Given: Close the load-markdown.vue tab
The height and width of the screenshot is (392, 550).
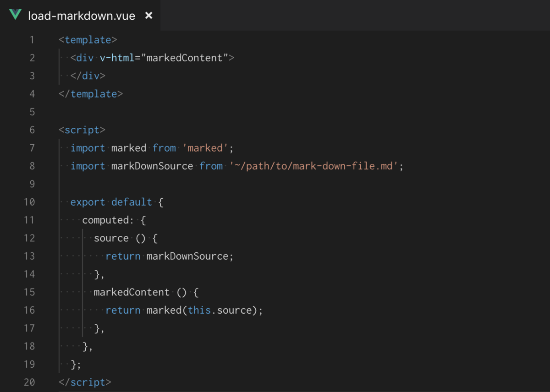Looking at the screenshot, I should click(148, 15).
